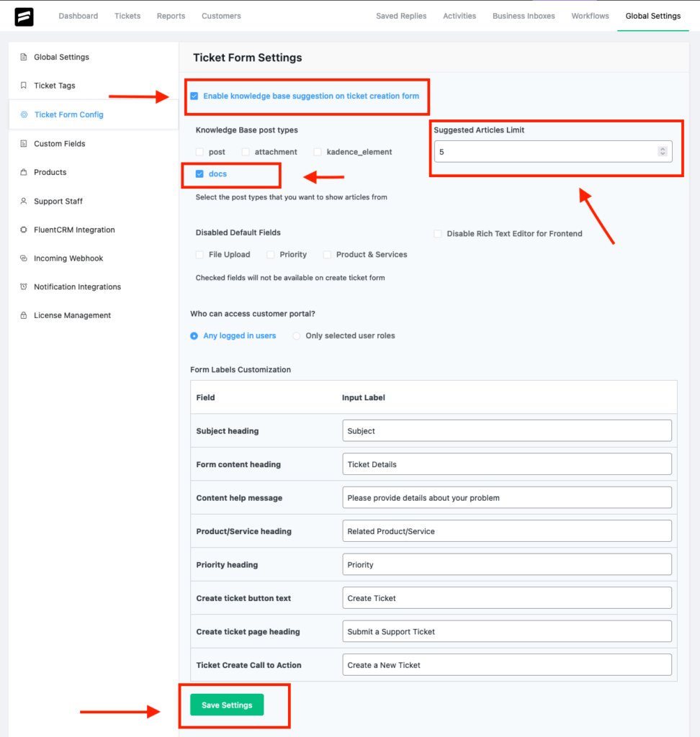
Task: Uncheck the docs post type checkbox
Action: 199,174
